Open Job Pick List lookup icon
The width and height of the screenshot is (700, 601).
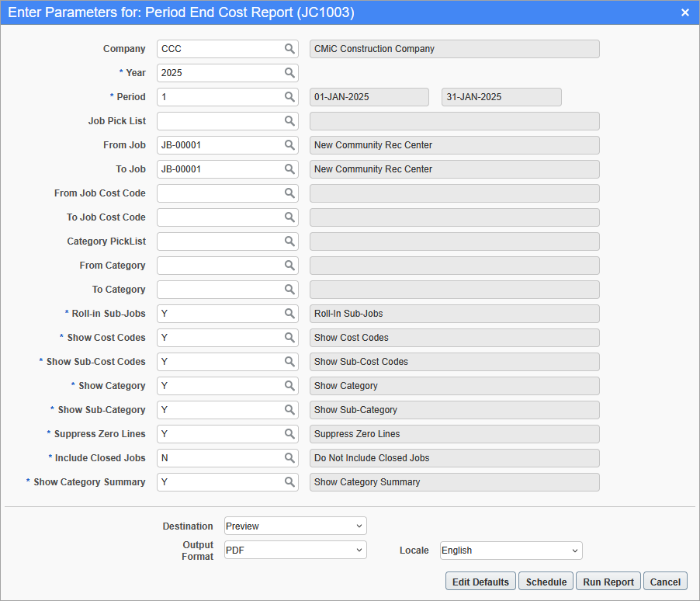[x=289, y=121]
